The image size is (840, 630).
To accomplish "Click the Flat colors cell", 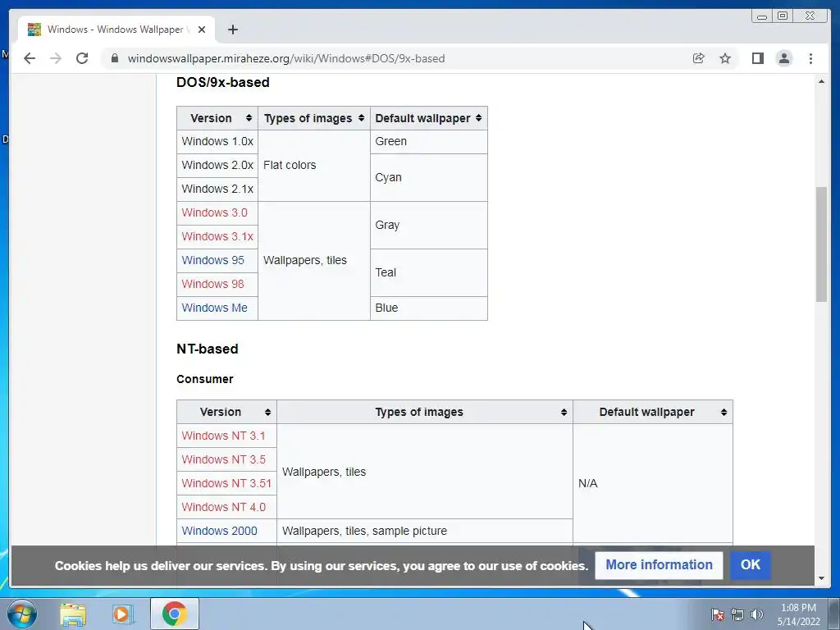I will point(314,166).
